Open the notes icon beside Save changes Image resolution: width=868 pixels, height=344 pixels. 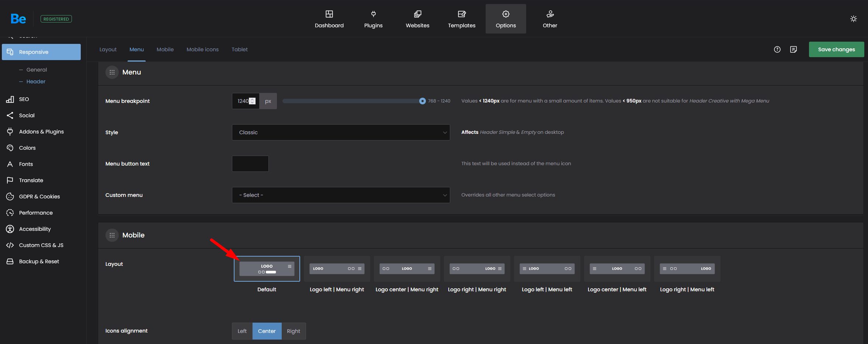coord(794,49)
